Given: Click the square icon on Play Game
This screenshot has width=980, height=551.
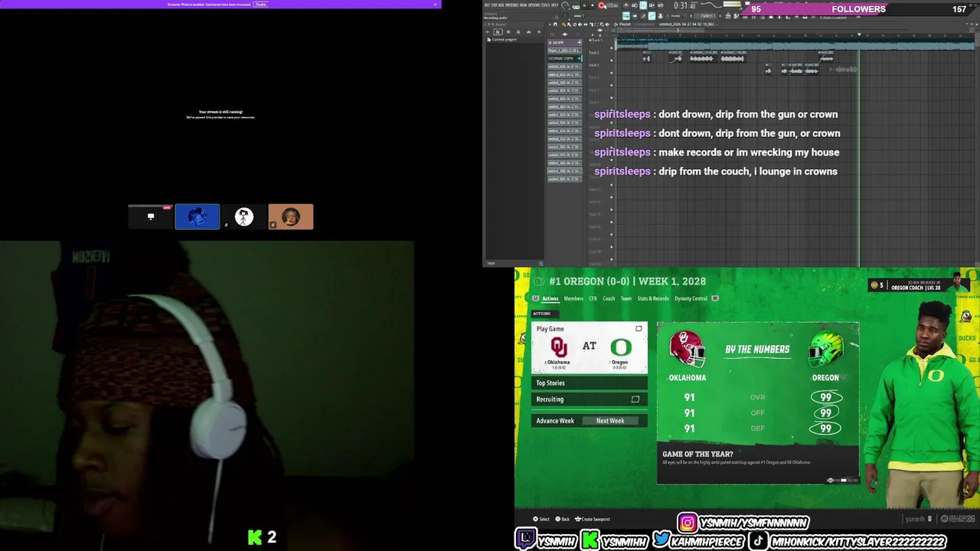Looking at the screenshot, I should click(639, 329).
